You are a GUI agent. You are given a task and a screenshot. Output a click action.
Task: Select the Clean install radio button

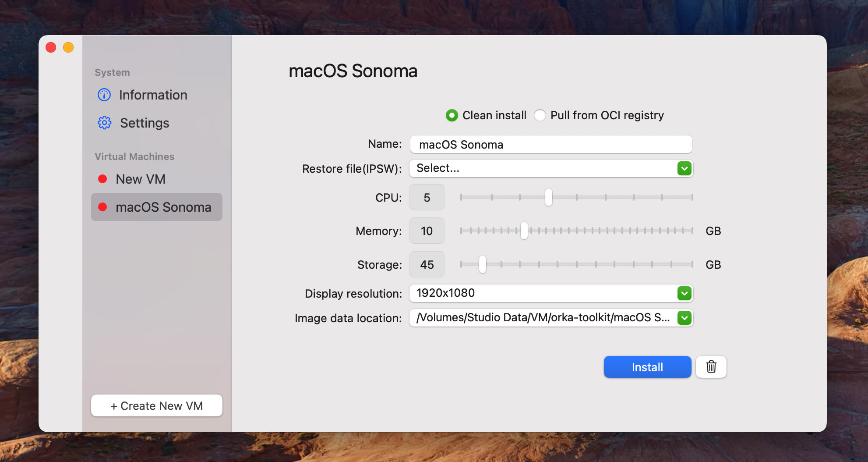click(x=452, y=115)
